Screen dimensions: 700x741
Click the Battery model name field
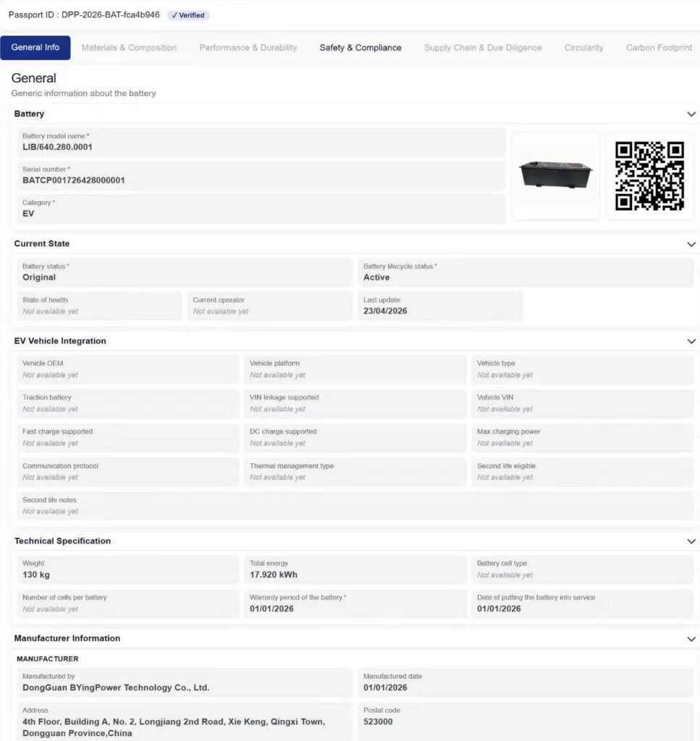(261, 143)
